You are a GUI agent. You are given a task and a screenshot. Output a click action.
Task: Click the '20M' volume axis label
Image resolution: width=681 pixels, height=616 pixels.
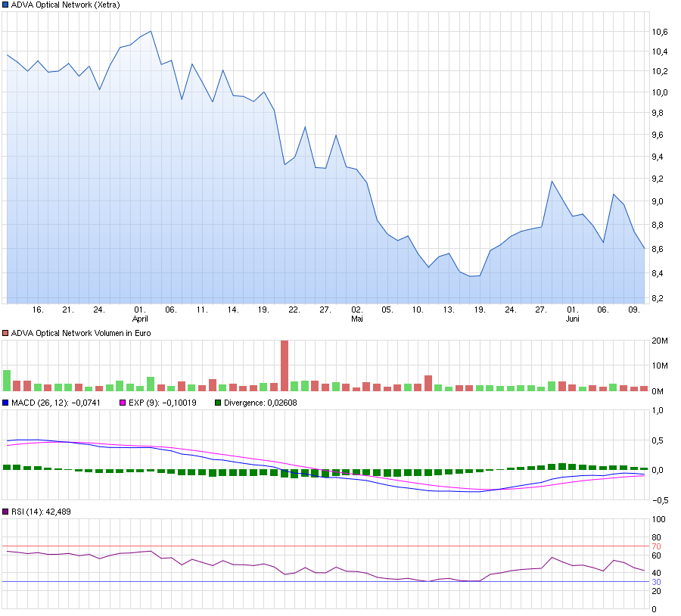pyautogui.click(x=660, y=341)
